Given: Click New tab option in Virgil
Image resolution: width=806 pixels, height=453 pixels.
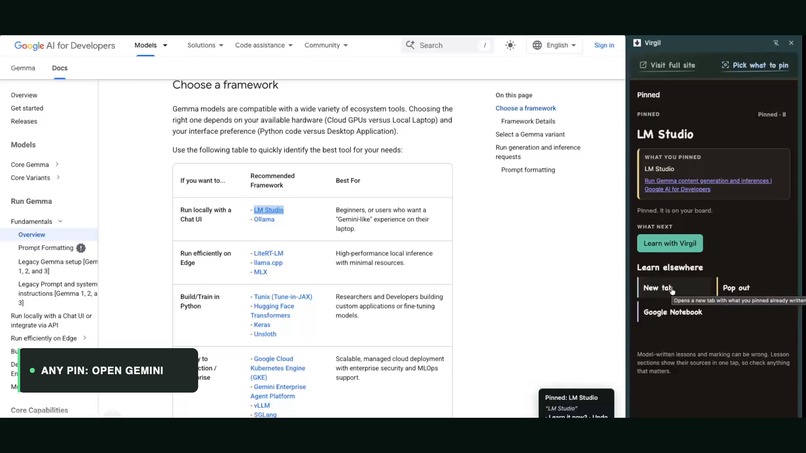Looking at the screenshot, I should [x=676, y=288].
